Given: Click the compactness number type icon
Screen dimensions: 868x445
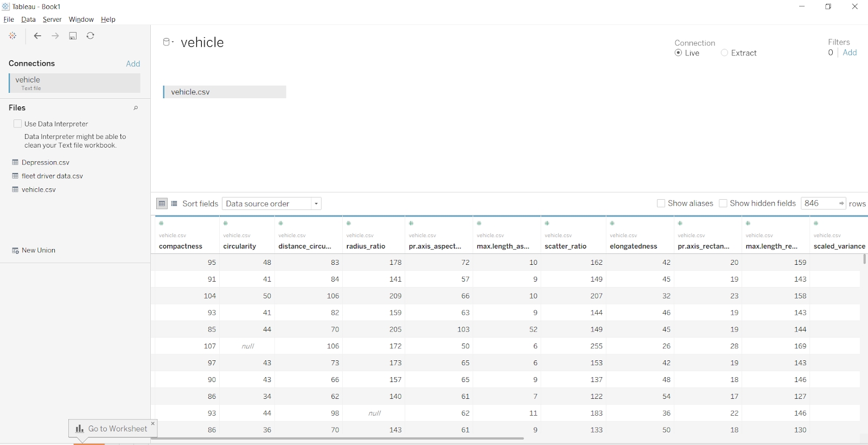Looking at the screenshot, I should (161, 223).
